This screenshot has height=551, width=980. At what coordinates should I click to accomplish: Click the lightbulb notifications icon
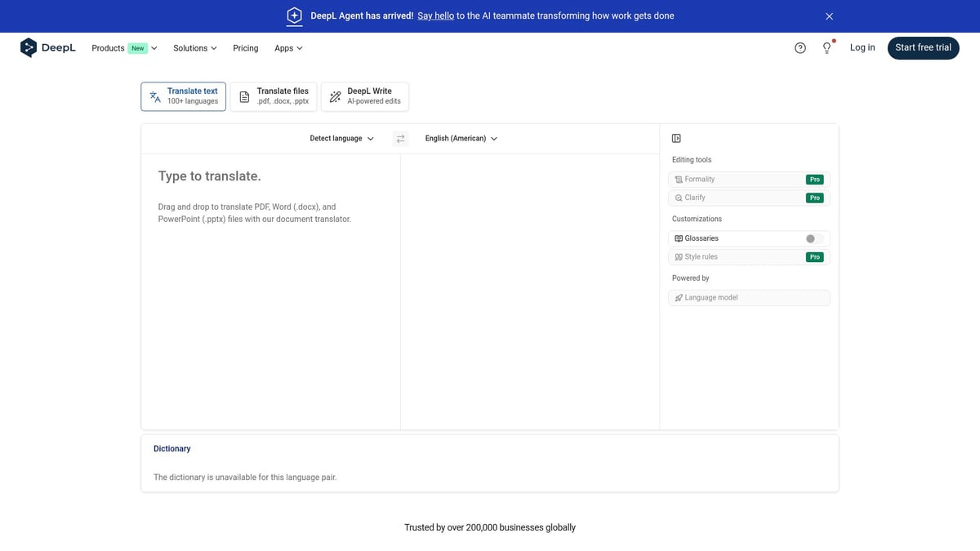click(826, 47)
